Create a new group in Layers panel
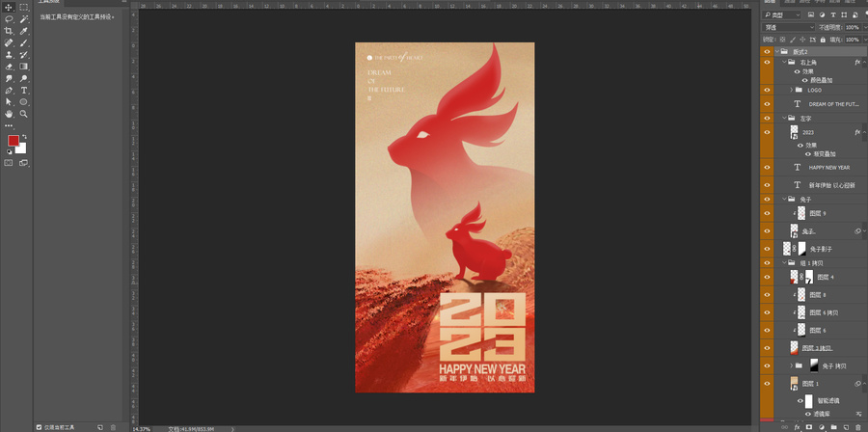Screen dimensions: 868x432 coord(833,427)
